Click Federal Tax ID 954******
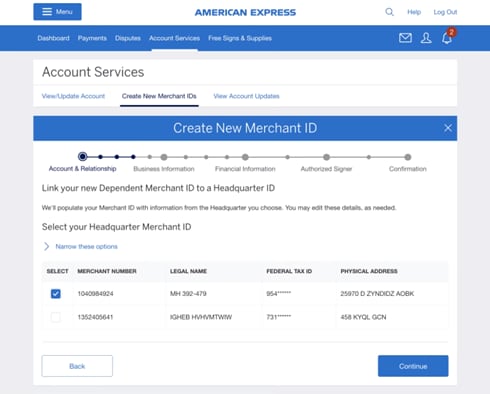 click(279, 294)
